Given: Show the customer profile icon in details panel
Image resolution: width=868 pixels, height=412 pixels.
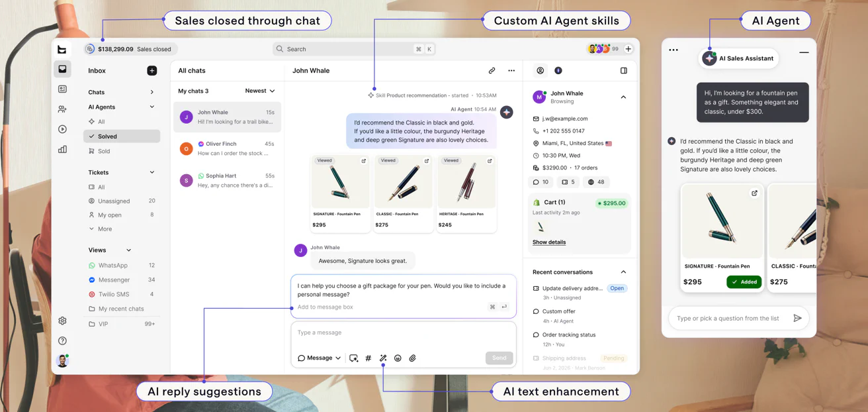Looking at the screenshot, I should (540, 70).
